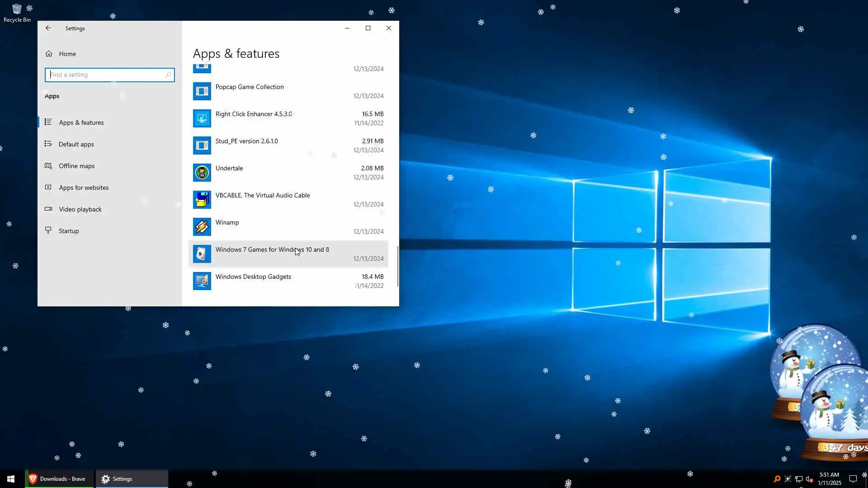
Task: Click the VBCABLE Virtual Audio Cable icon
Action: point(202,200)
